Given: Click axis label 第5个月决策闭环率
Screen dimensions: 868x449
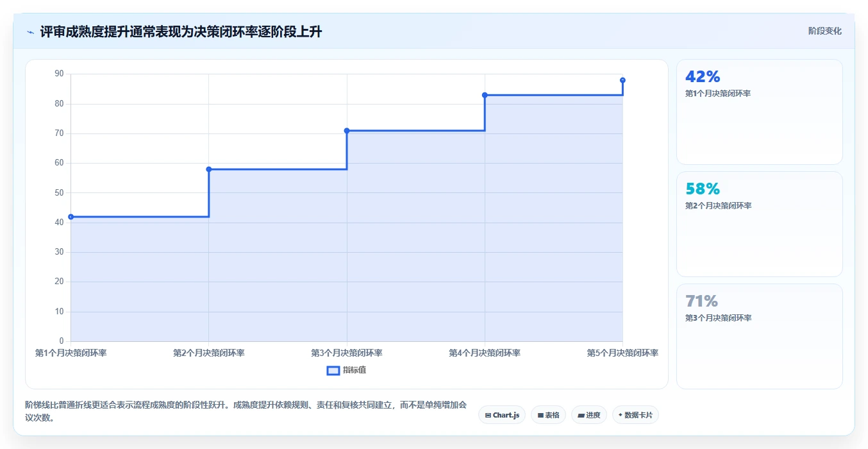Looking at the screenshot, I should click(622, 353).
